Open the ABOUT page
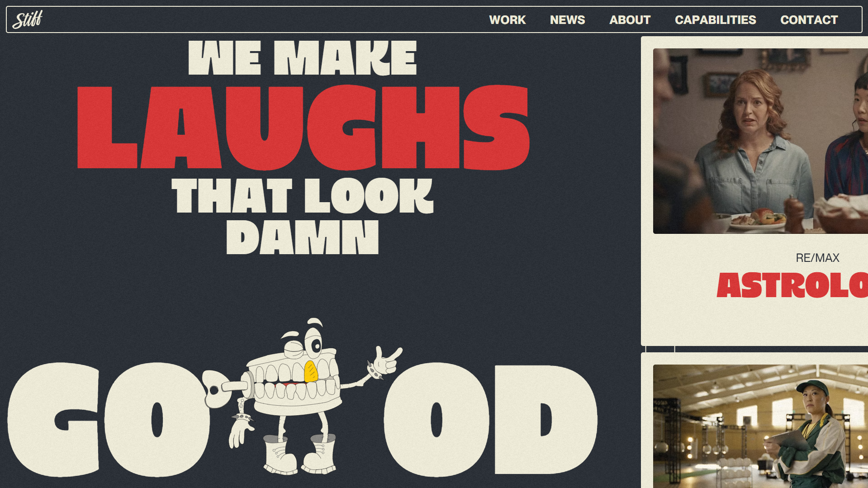868x488 pixels. (x=630, y=20)
